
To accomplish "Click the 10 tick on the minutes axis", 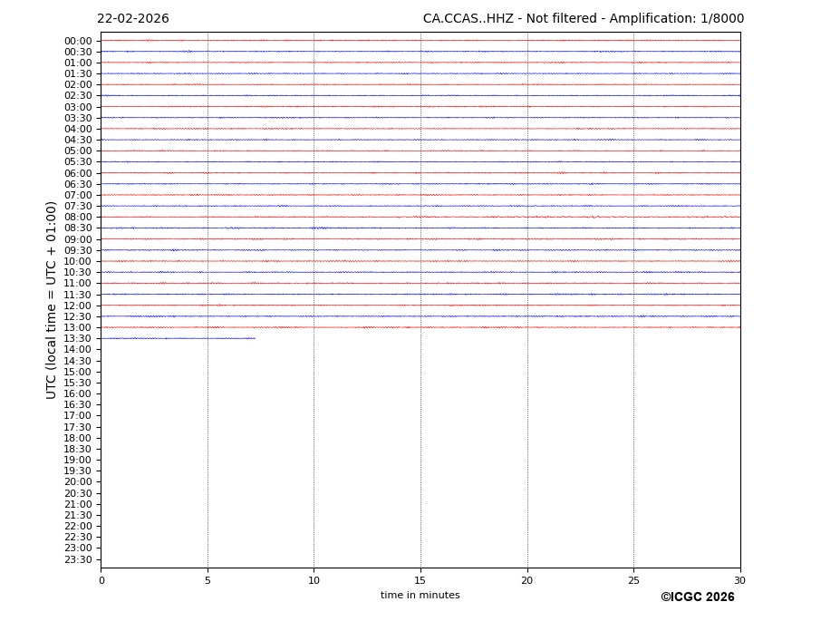I will point(314,580).
